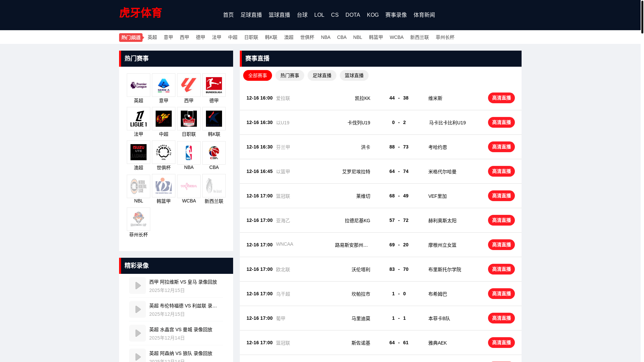
Task: Open the K League 韩K联 logo icon
Action: tap(214, 119)
